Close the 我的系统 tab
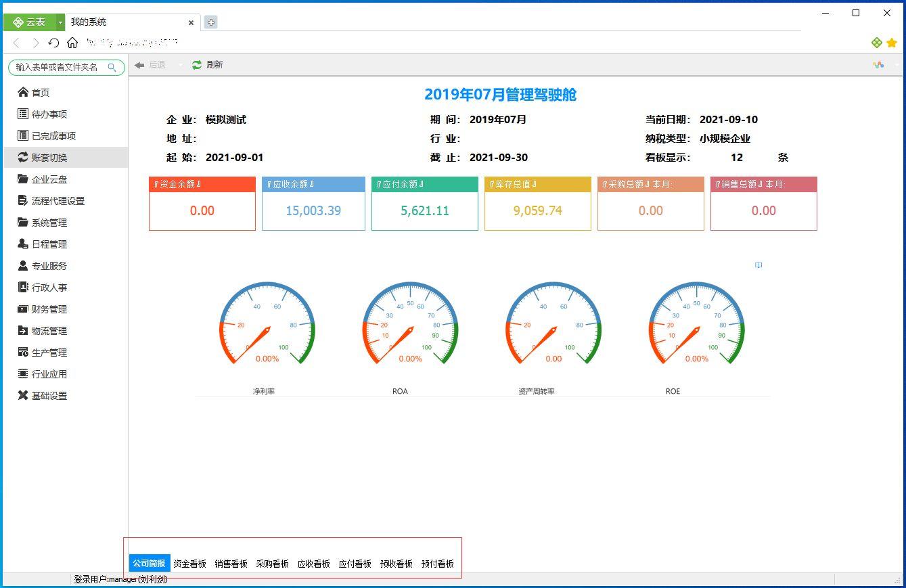Image resolution: width=906 pixels, height=588 pixels. (x=191, y=22)
